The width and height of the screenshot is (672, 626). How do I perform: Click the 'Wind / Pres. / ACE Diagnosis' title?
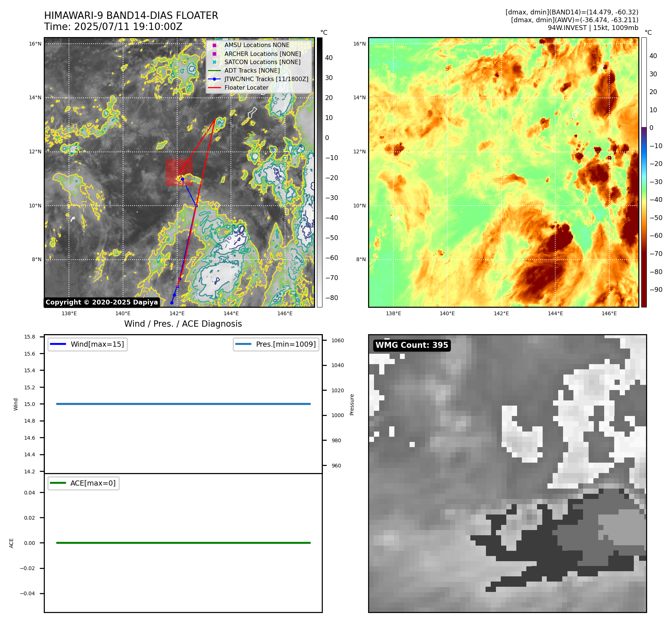183,324
